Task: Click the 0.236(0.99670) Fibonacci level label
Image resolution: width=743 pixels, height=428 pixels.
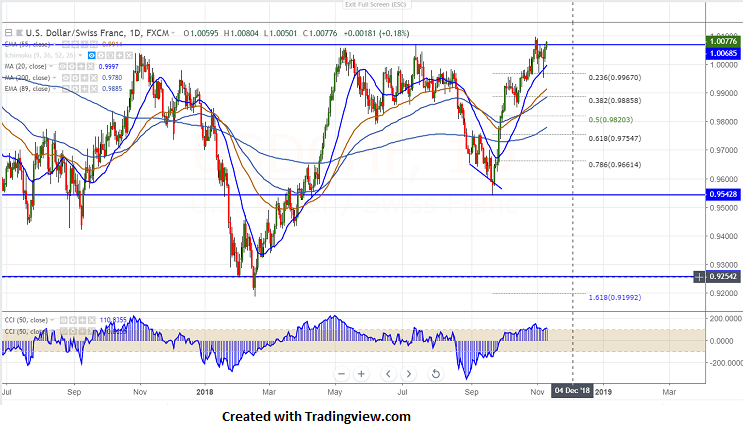Action: [x=615, y=77]
